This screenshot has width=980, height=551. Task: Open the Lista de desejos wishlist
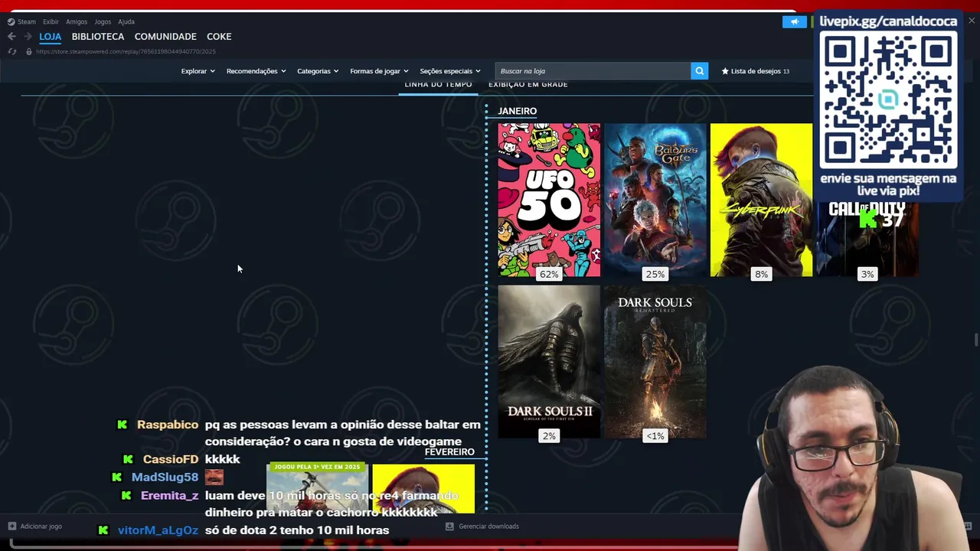pyautogui.click(x=755, y=71)
